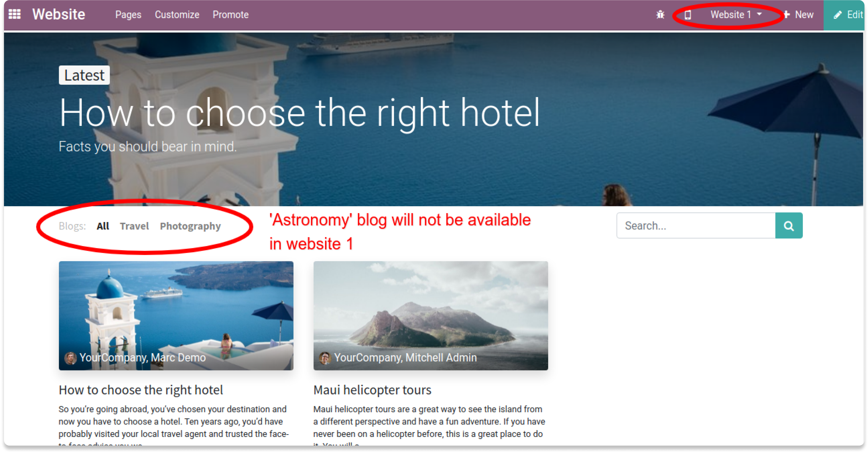The width and height of the screenshot is (868, 453).
Task: Select the All blogs filter
Action: (x=103, y=226)
